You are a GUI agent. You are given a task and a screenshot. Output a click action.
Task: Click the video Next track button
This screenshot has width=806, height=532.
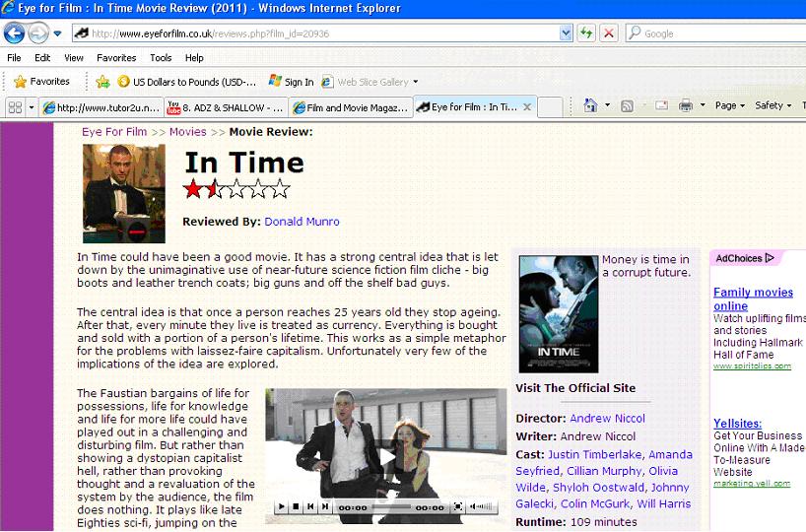point(325,506)
